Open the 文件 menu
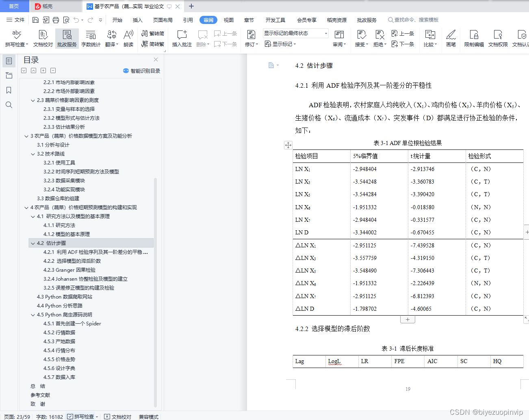529x420 pixels. 15,20
